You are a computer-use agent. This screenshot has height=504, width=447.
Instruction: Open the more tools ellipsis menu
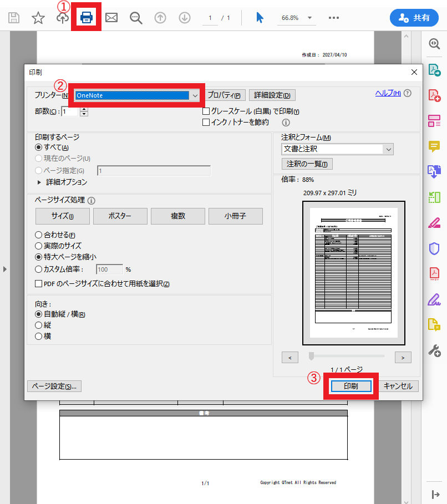pyautogui.click(x=334, y=18)
